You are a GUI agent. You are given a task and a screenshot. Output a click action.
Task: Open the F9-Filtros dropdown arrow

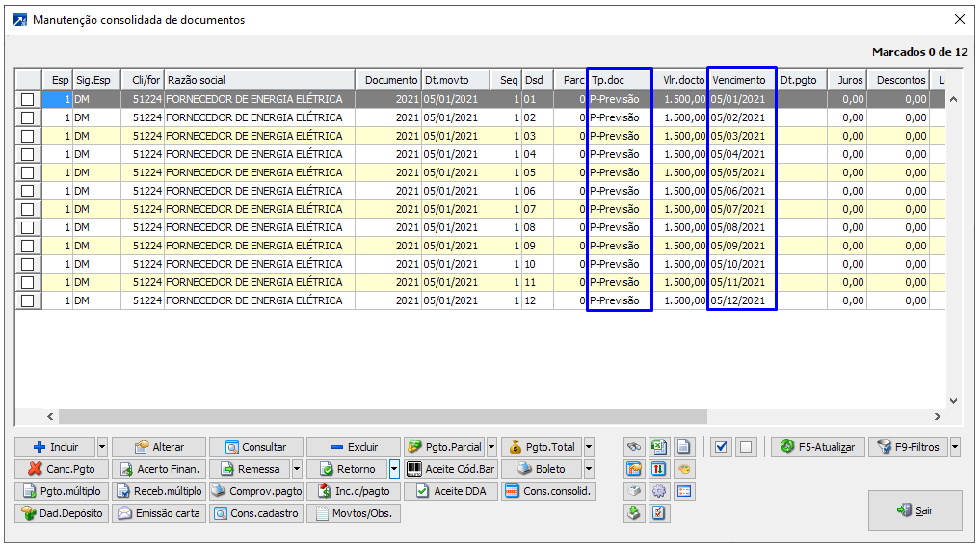(955, 447)
